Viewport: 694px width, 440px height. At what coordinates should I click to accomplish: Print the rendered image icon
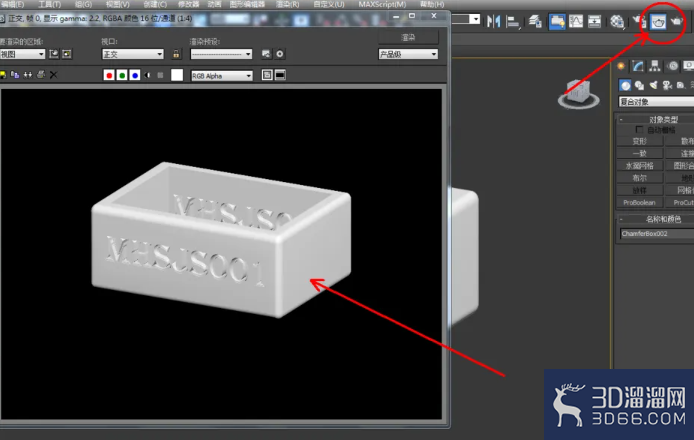tap(41, 75)
